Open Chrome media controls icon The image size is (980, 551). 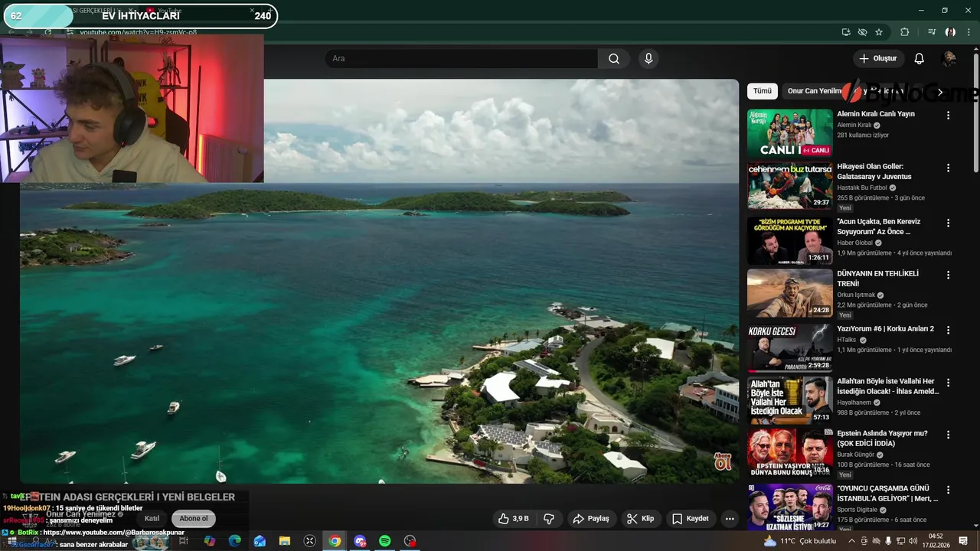coord(931,32)
